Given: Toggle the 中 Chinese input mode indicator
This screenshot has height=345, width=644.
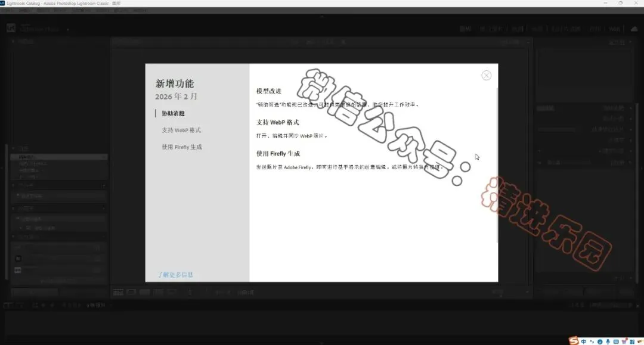Looking at the screenshot, I should pos(584,341).
